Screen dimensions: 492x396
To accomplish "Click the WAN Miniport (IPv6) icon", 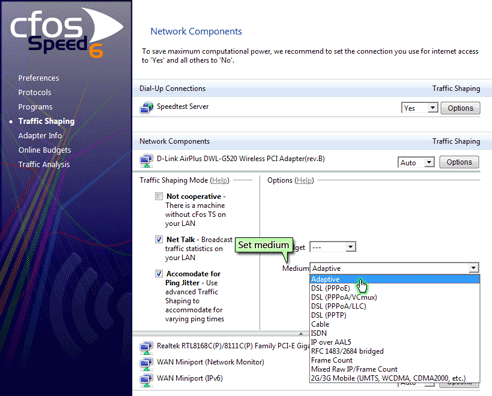I will tap(146, 380).
